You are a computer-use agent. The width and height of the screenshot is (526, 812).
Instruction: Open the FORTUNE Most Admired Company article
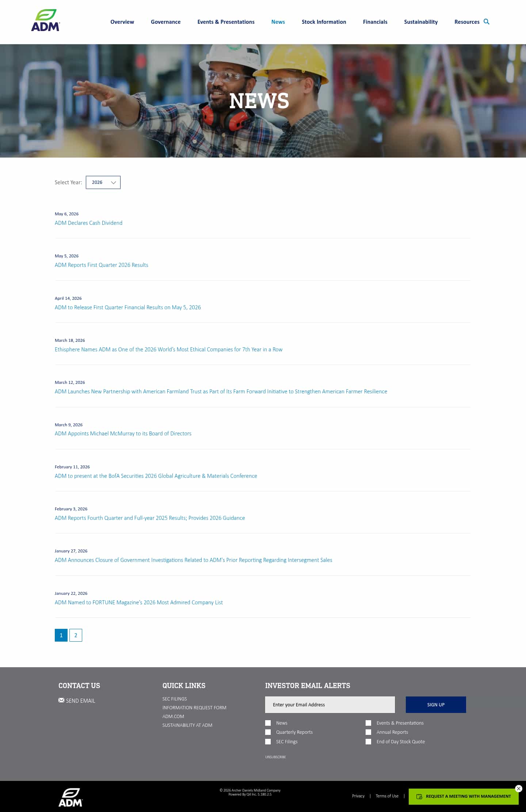(x=139, y=603)
